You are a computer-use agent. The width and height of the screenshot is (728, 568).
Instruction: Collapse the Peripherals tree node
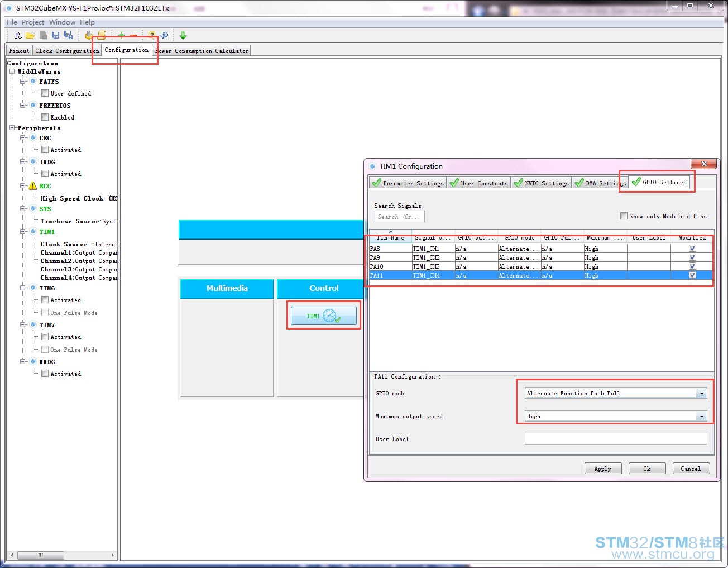tap(12, 128)
